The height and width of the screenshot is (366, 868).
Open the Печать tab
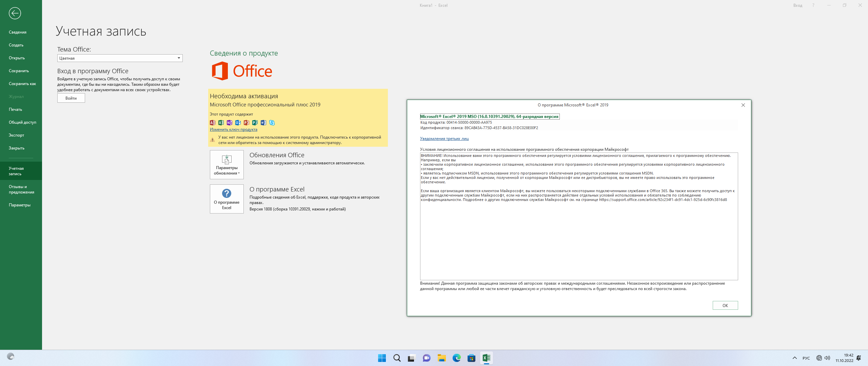pyautogui.click(x=15, y=109)
